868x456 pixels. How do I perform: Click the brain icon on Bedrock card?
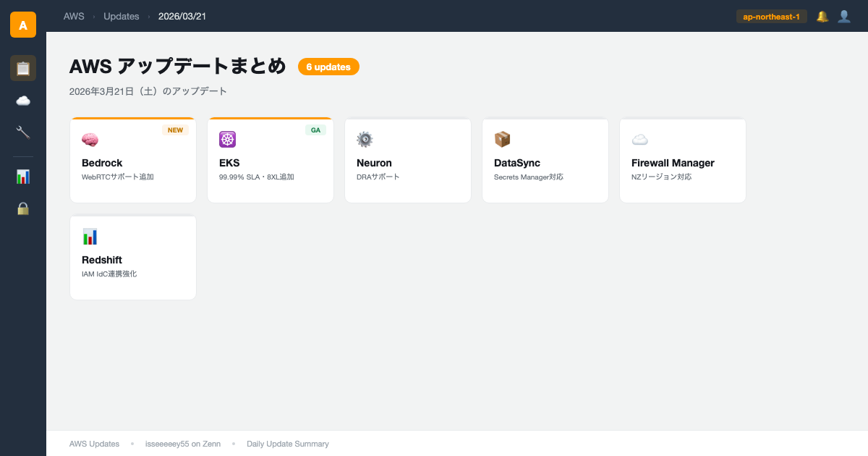point(90,140)
